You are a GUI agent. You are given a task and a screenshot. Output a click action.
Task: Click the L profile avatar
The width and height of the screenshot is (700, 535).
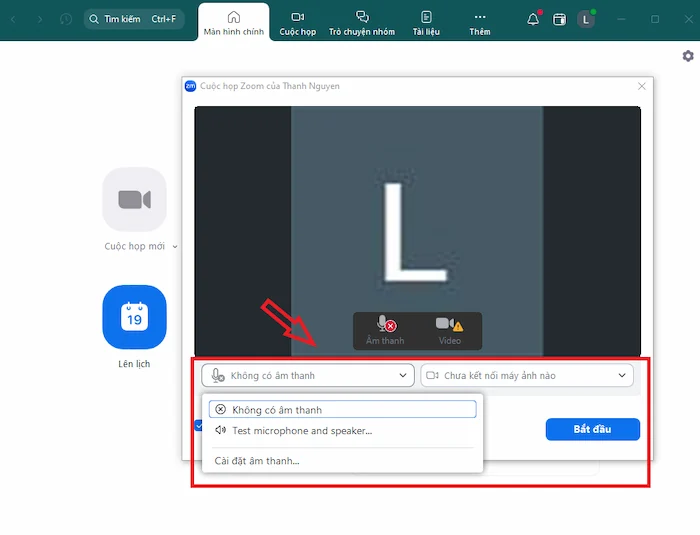(586, 19)
